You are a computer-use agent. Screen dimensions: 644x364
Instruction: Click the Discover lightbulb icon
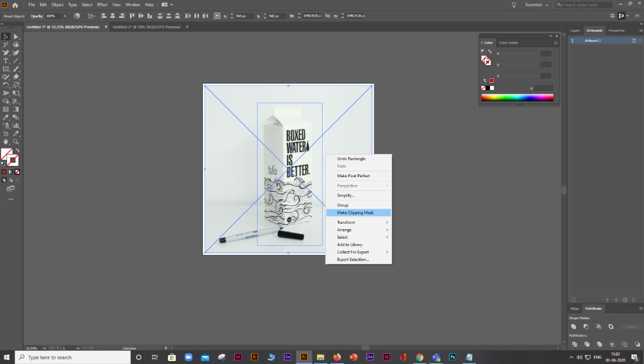pos(513,5)
